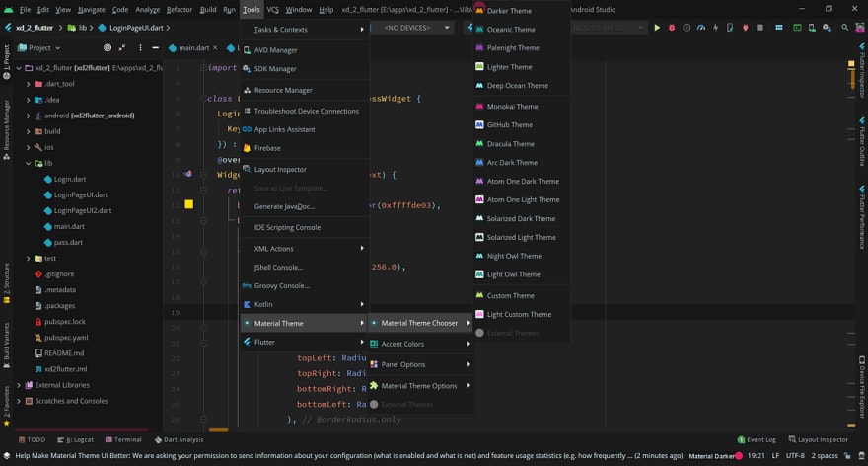This screenshot has width=868, height=466.
Task: Expand XML Actions submenu
Action: 305,249
